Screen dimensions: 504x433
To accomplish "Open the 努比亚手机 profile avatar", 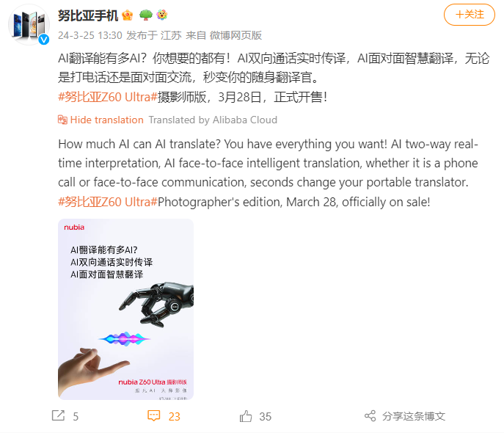I will (x=29, y=25).
